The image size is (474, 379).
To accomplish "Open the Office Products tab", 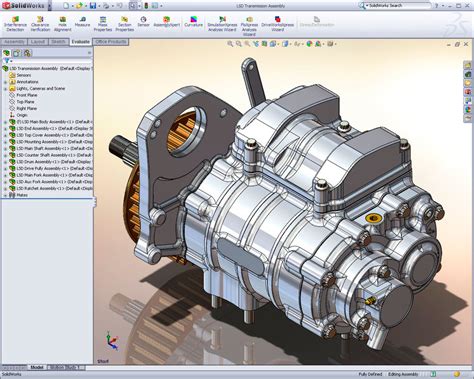I will [111, 42].
